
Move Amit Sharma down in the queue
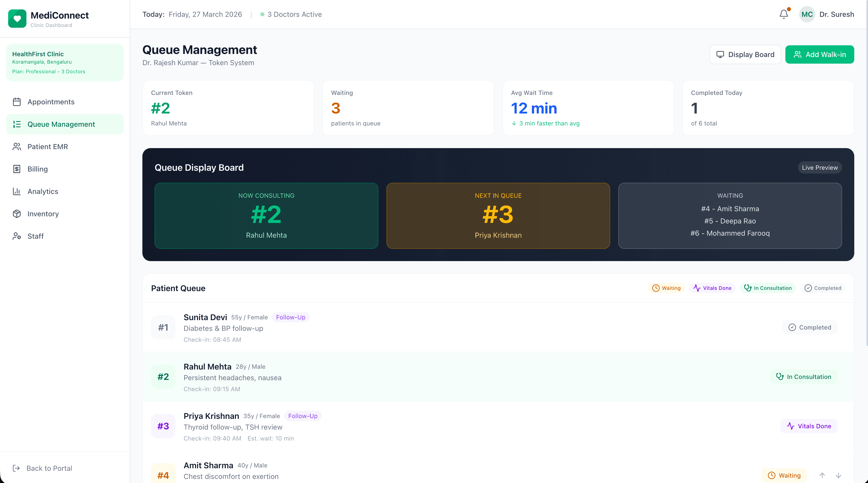pos(839,475)
